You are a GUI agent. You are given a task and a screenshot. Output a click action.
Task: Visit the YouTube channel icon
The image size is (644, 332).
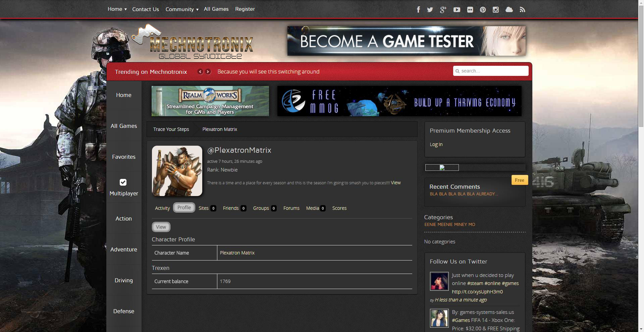(x=457, y=10)
